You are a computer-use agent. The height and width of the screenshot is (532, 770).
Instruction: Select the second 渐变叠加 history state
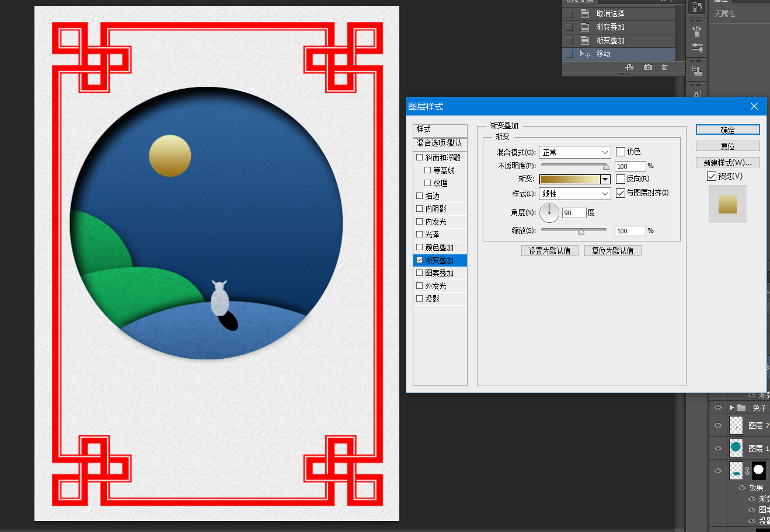[x=619, y=40]
